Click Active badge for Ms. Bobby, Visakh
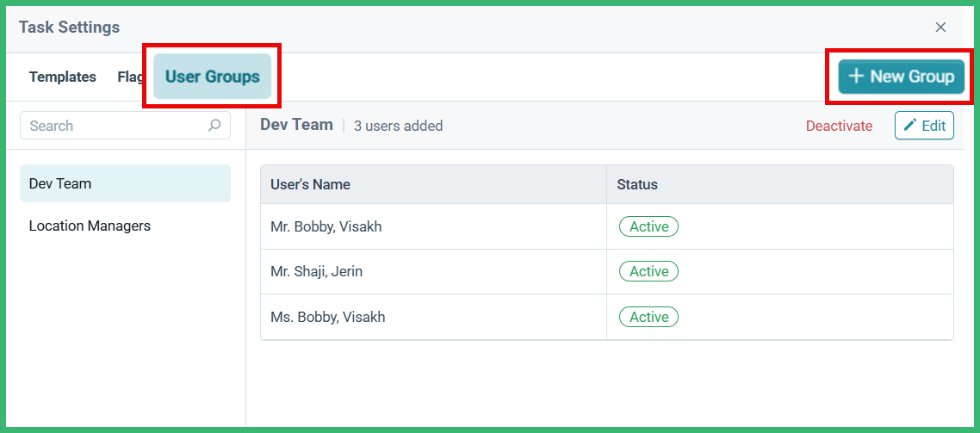This screenshot has height=433, width=980. click(648, 317)
